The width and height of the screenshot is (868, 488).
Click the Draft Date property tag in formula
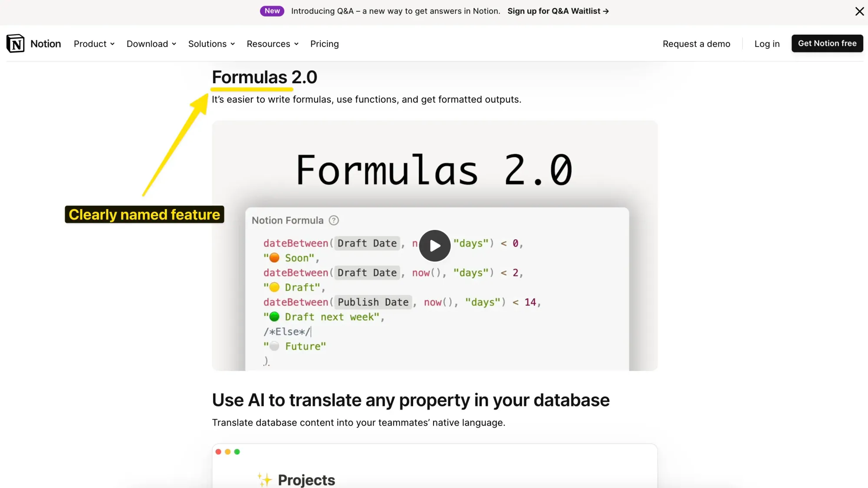(x=367, y=242)
